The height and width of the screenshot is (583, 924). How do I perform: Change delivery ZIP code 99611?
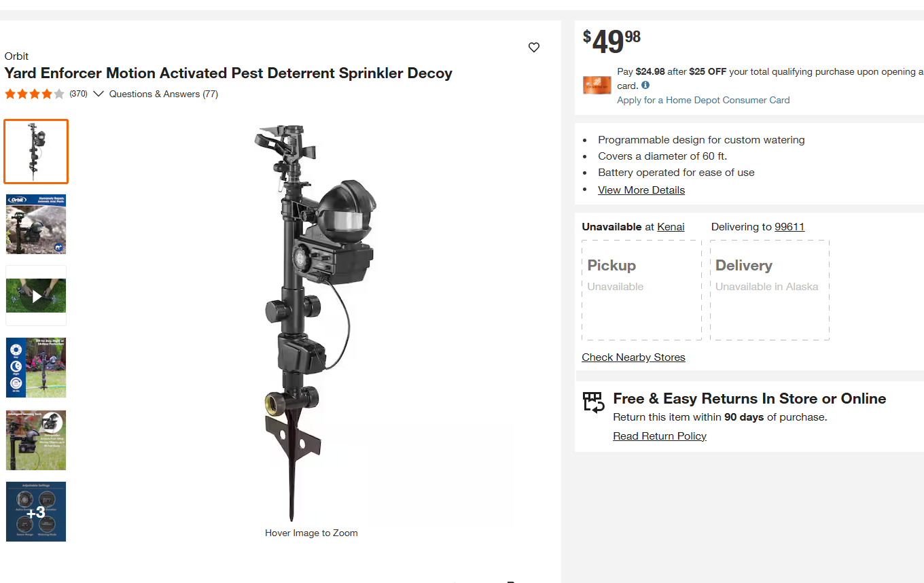(x=789, y=227)
